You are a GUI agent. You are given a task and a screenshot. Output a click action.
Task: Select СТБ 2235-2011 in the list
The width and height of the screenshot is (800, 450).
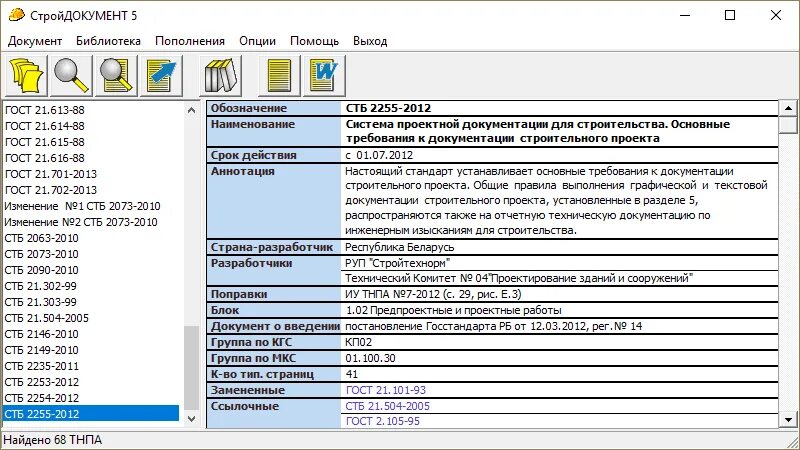point(42,366)
